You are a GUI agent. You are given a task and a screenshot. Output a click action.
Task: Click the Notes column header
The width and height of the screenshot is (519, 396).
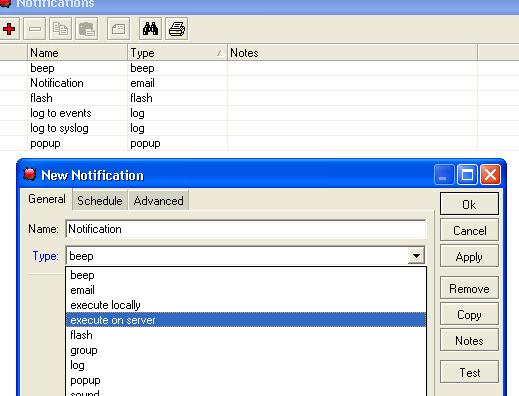point(352,53)
